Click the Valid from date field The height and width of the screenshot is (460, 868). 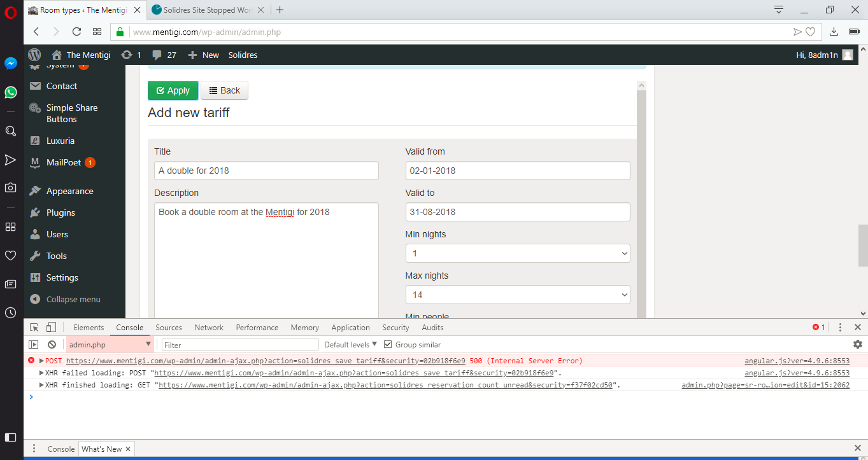(517, 171)
